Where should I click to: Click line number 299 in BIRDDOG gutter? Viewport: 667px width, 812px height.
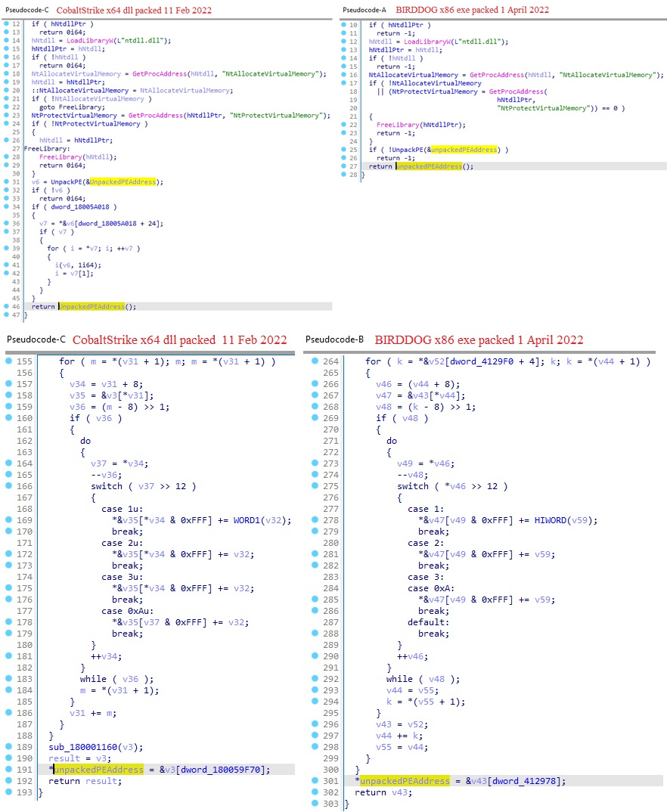(x=330, y=758)
